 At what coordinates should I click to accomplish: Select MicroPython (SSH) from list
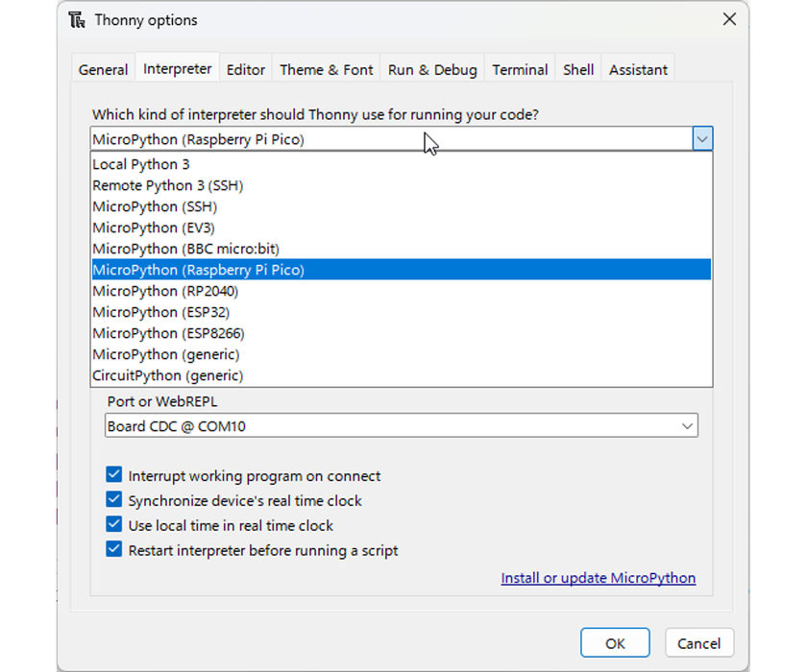pyautogui.click(x=402, y=206)
